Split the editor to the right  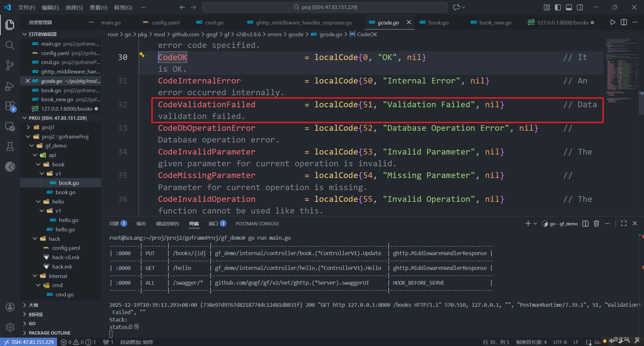624,22
